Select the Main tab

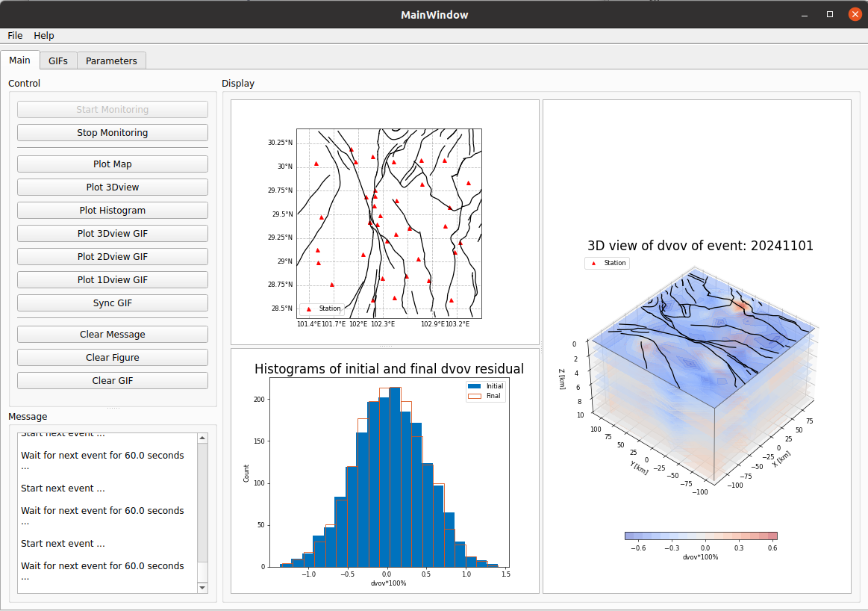(x=20, y=61)
